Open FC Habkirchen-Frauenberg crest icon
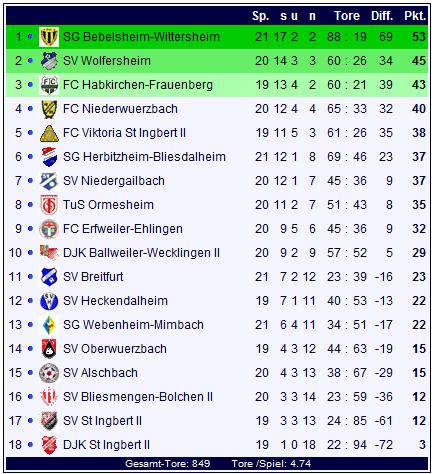 click(49, 85)
